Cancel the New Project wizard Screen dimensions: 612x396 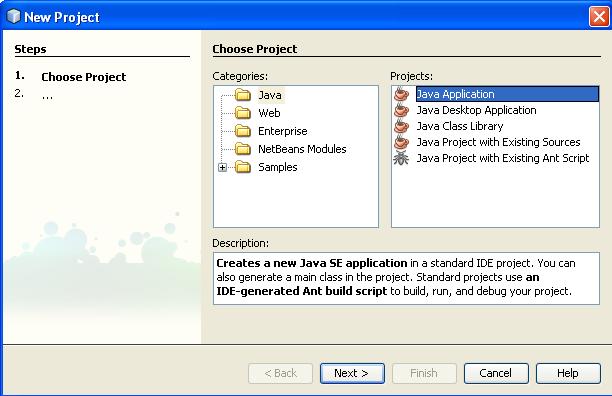pos(496,373)
